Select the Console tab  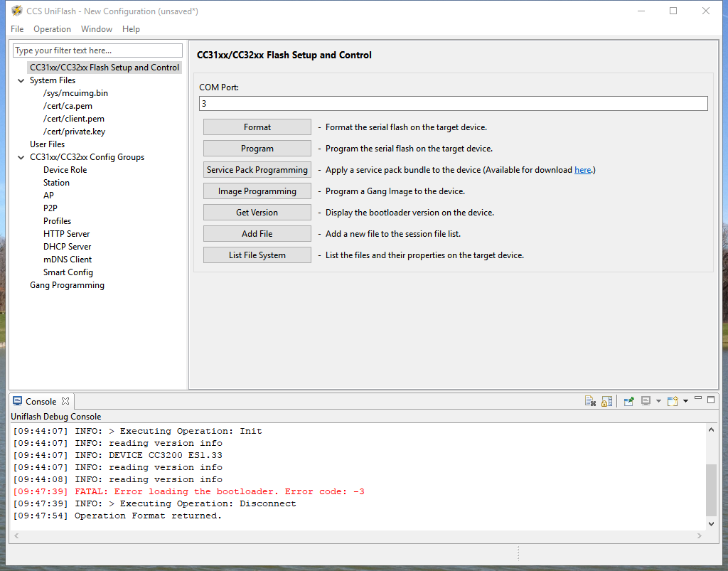click(x=41, y=402)
